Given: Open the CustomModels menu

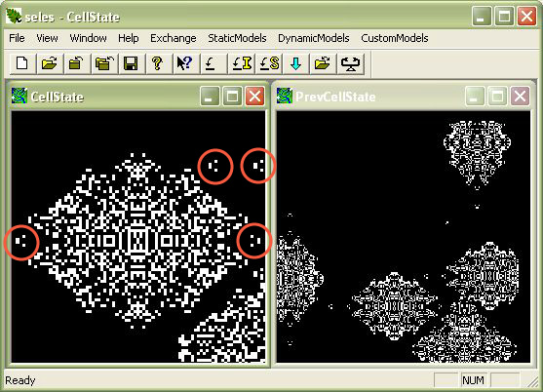Looking at the screenshot, I should point(395,38).
